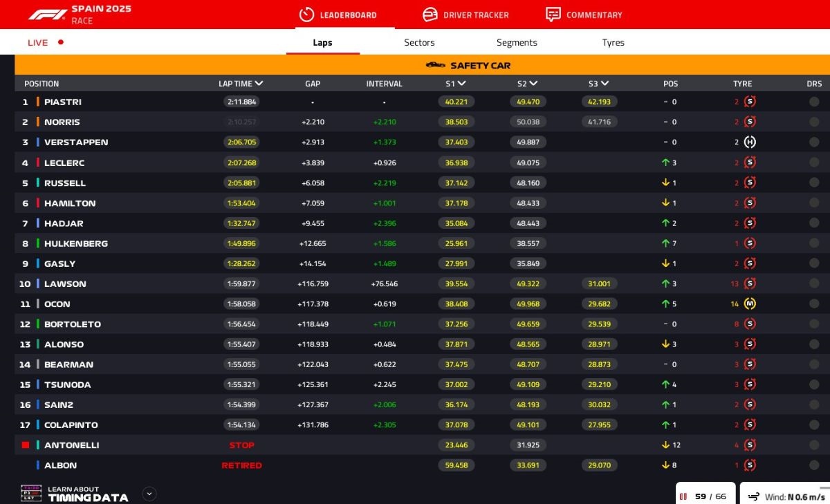Open the Commentary chat icon
The image size is (830, 504).
[553, 15]
